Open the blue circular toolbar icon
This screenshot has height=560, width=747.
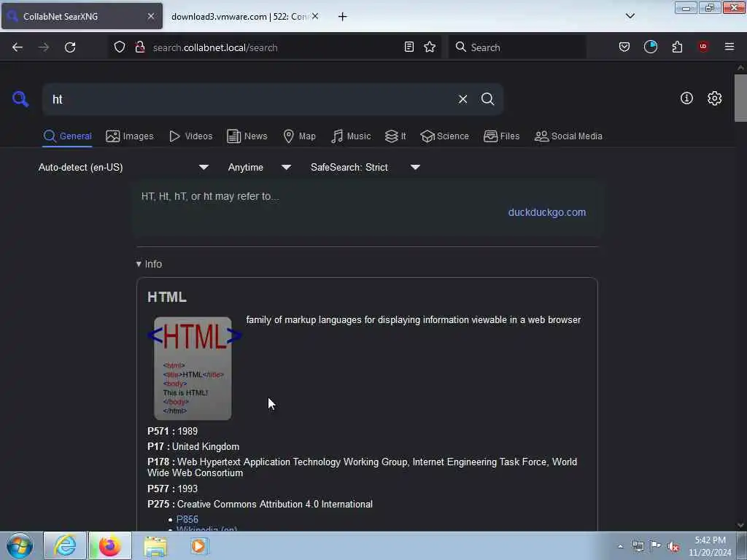(650, 47)
